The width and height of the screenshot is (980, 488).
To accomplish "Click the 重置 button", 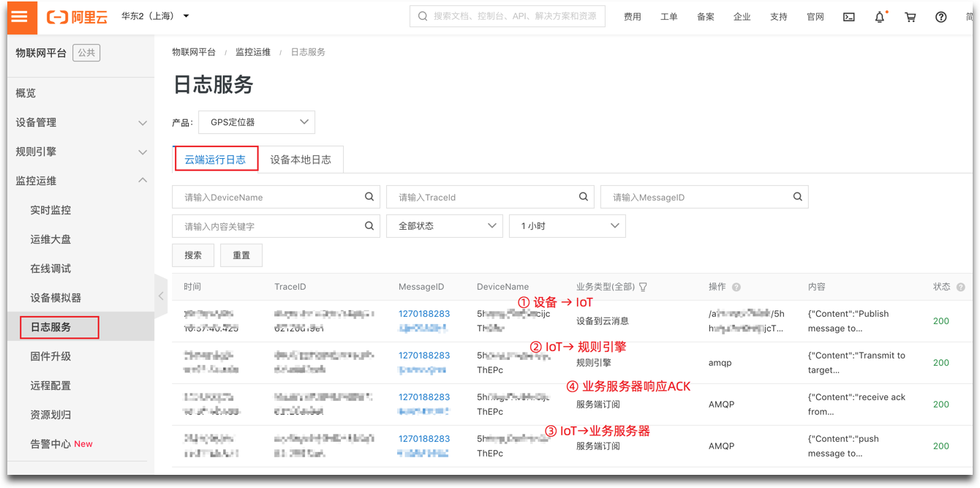I will pos(241,255).
